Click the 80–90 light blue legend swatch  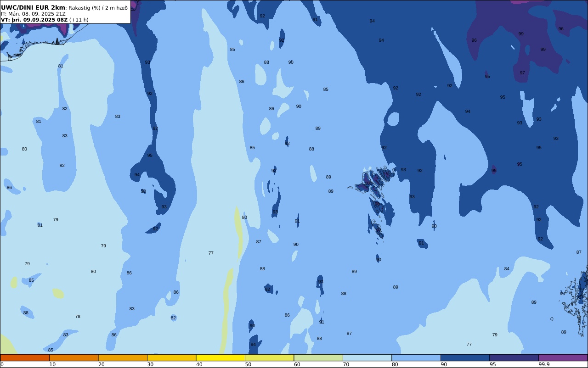click(x=416, y=357)
